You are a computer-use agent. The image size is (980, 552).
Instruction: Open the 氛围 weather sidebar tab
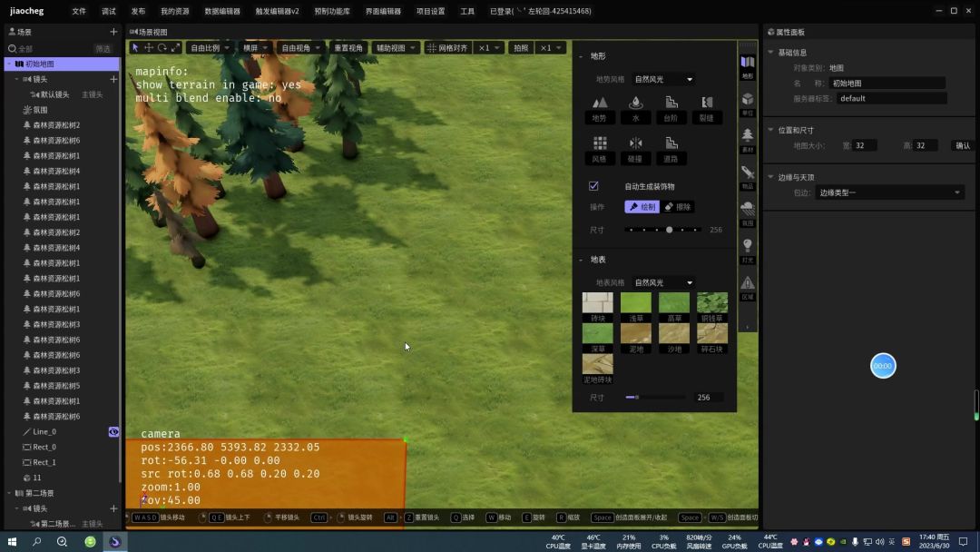click(748, 213)
